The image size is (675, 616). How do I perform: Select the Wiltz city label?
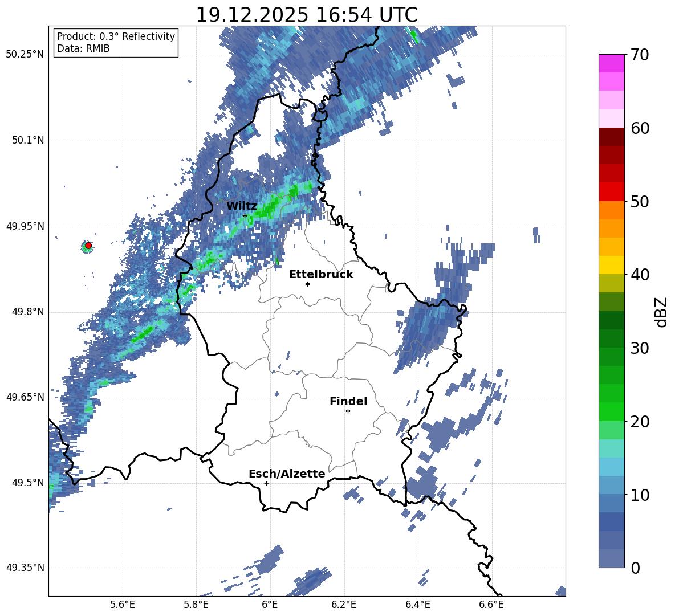pyautogui.click(x=242, y=206)
